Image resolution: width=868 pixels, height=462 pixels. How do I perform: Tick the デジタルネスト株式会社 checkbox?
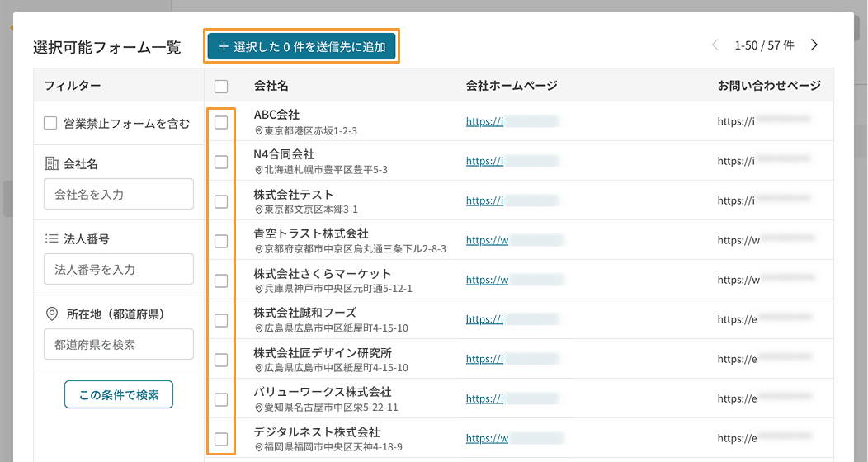[x=221, y=440]
